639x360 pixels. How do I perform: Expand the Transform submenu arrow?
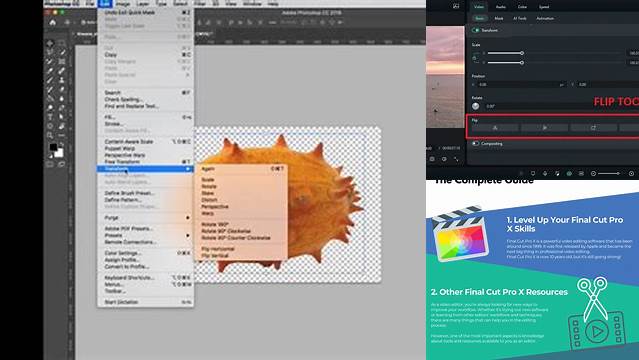(x=188, y=169)
